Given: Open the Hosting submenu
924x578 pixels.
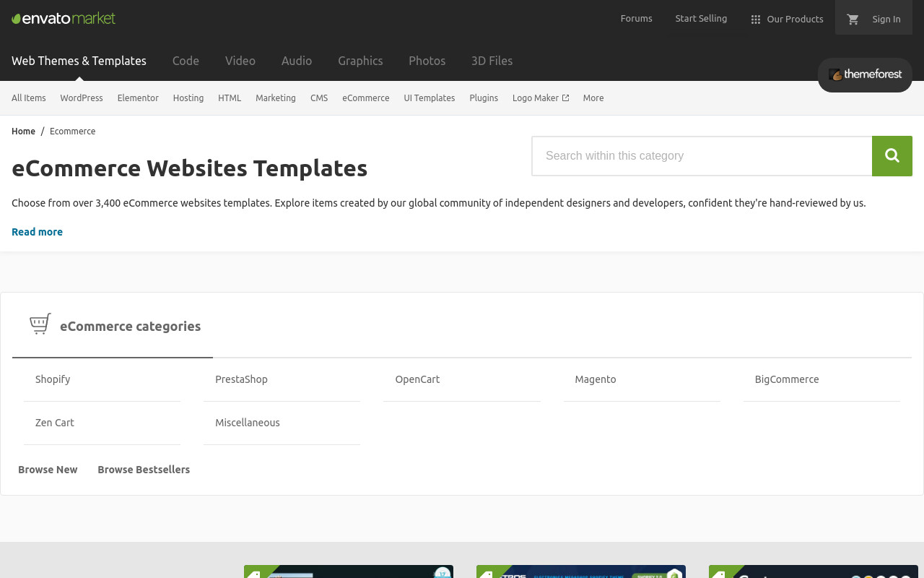Looking at the screenshot, I should [188, 98].
